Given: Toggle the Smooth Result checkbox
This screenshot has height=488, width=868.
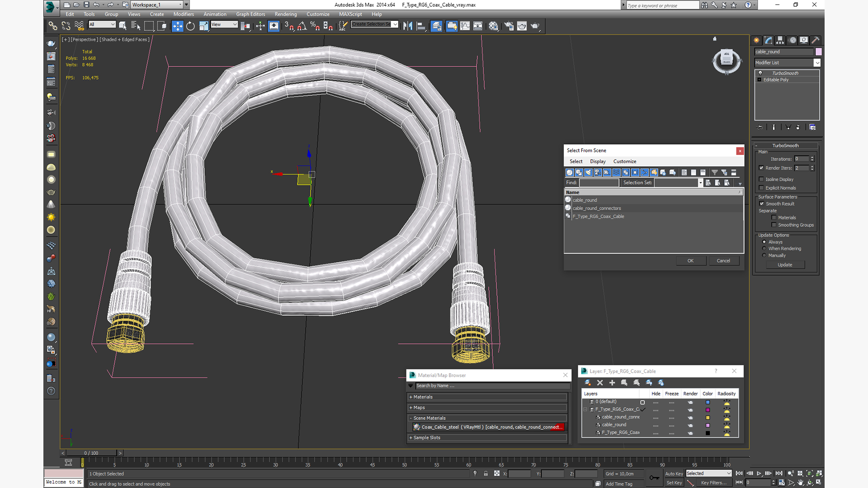Looking at the screenshot, I should tap(762, 204).
